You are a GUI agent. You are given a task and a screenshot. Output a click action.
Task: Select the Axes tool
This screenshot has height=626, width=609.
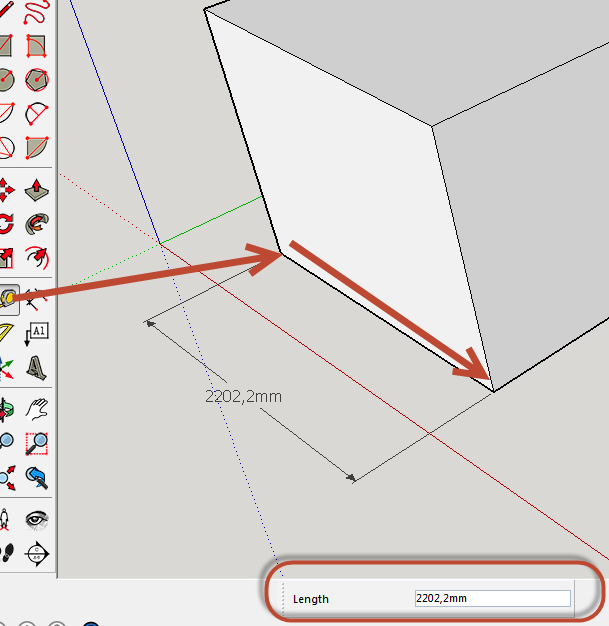click(7, 368)
